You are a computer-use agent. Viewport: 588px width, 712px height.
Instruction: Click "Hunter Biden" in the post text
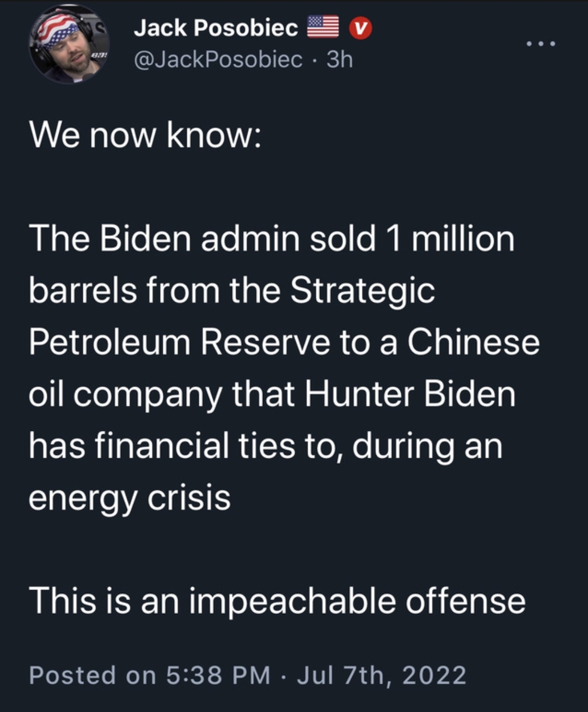pyautogui.click(x=409, y=394)
